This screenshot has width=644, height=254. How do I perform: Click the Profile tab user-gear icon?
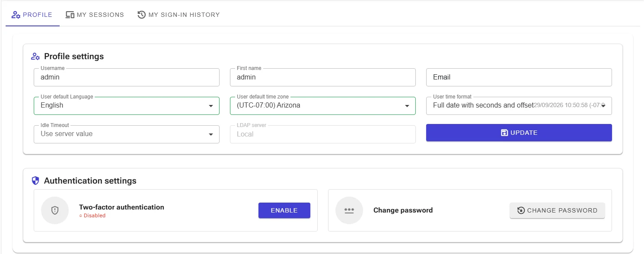tap(16, 15)
